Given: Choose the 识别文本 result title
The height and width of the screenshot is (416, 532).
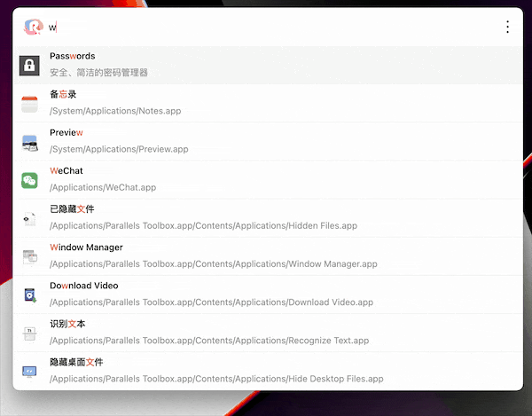Looking at the screenshot, I should pyautogui.click(x=67, y=324).
